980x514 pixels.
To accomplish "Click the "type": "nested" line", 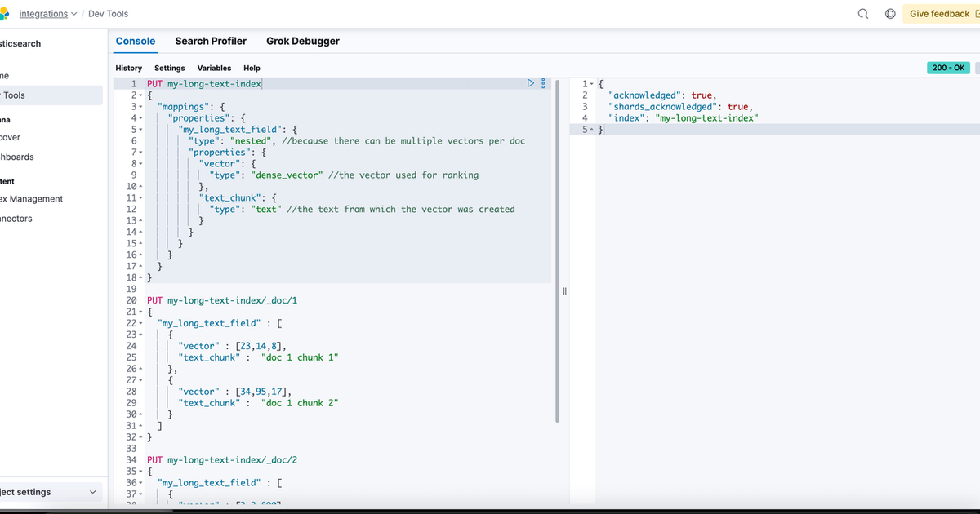I will point(357,141).
